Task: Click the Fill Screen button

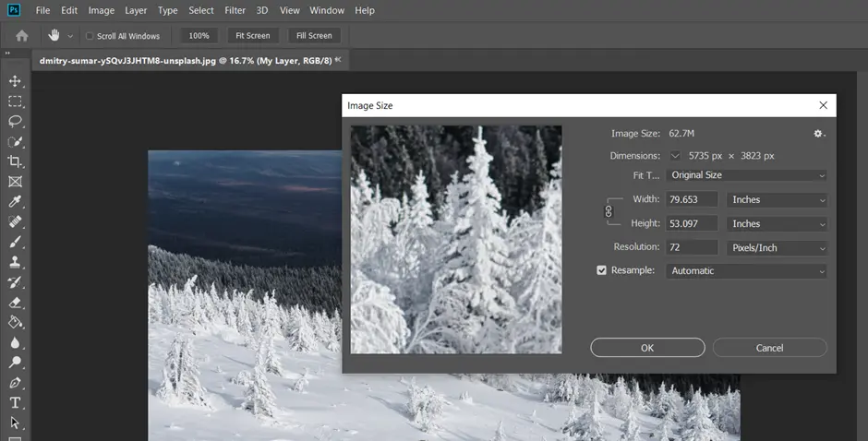Action: [314, 36]
